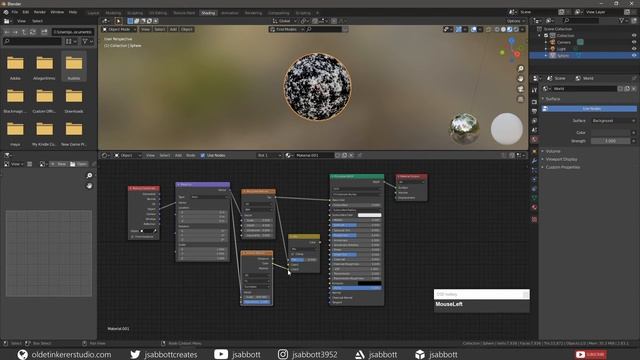Open the Texture properties tab icon
640x360 pixels.
click(x=534, y=219)
